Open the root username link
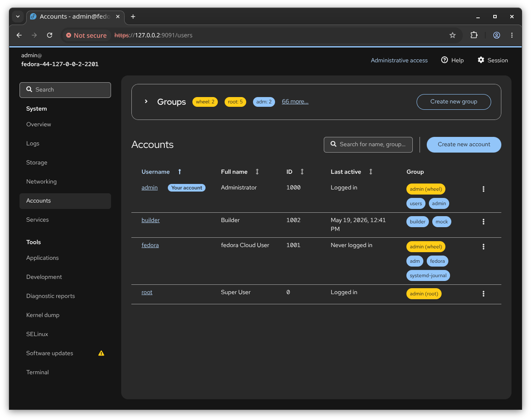This screenshot has height=420, width=531. (x=147, y=292)
